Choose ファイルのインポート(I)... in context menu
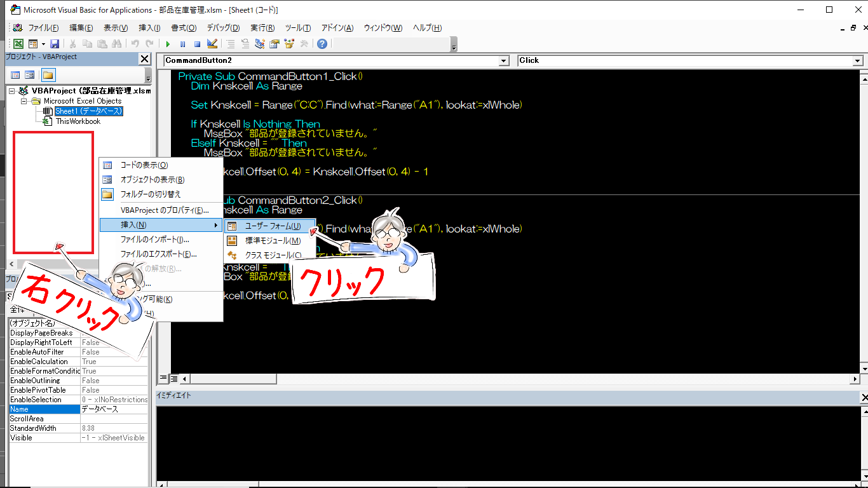Screen dimensions: 868x488 tap(161, 240)
